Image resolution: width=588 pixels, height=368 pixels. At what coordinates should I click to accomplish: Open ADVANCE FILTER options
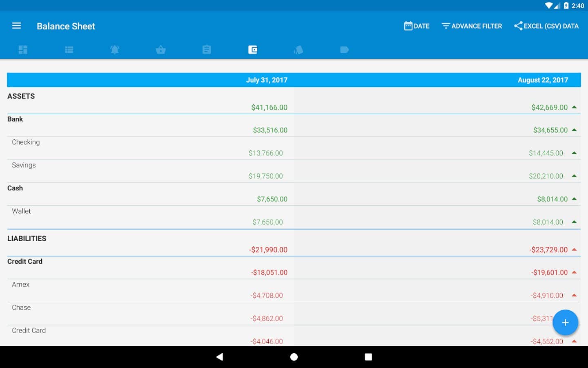472,26
